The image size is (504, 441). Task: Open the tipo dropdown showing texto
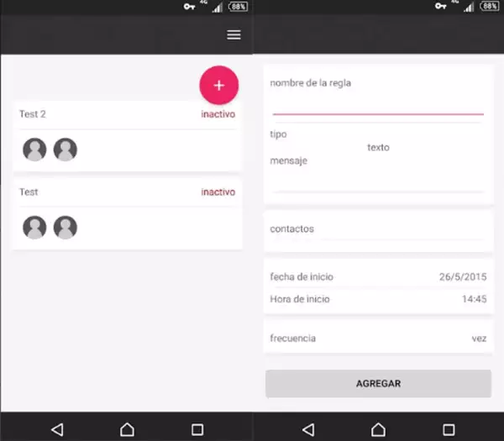(x=378, y=148)
